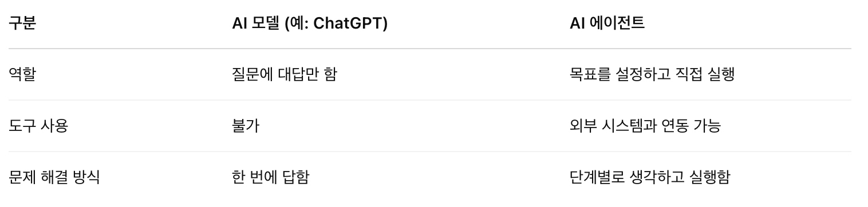Select the AI 모델 (예: ChatGPT) header
Viewport: 868px width, 207px height.
click(x=306, y=25)
